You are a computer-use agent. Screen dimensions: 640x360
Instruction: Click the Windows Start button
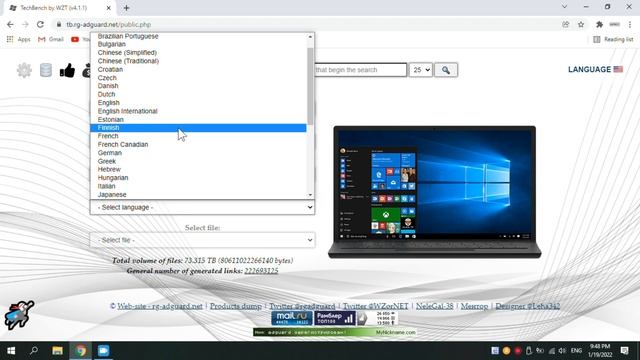[11, 351]
